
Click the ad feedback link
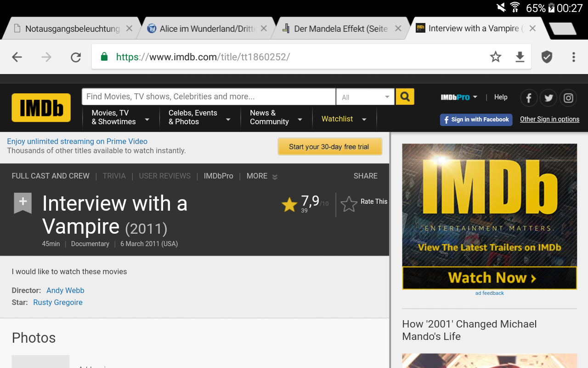[x=490, y=293]
